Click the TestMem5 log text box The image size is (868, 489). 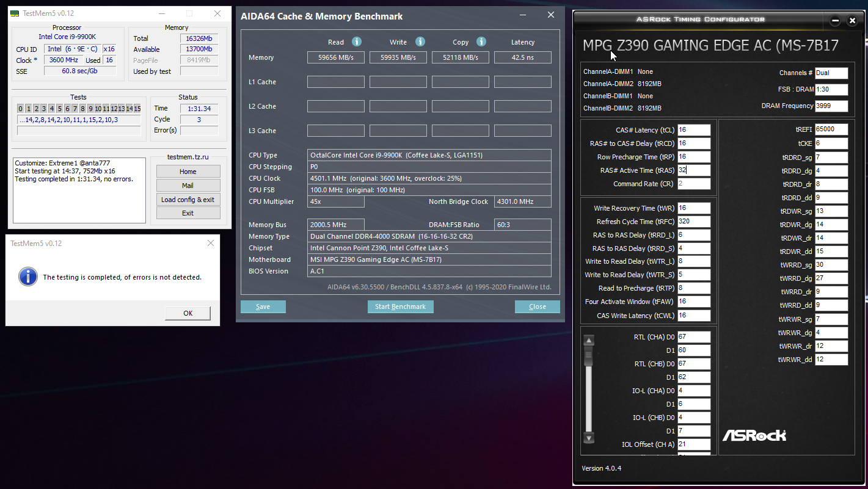click(x=79, y=190)
